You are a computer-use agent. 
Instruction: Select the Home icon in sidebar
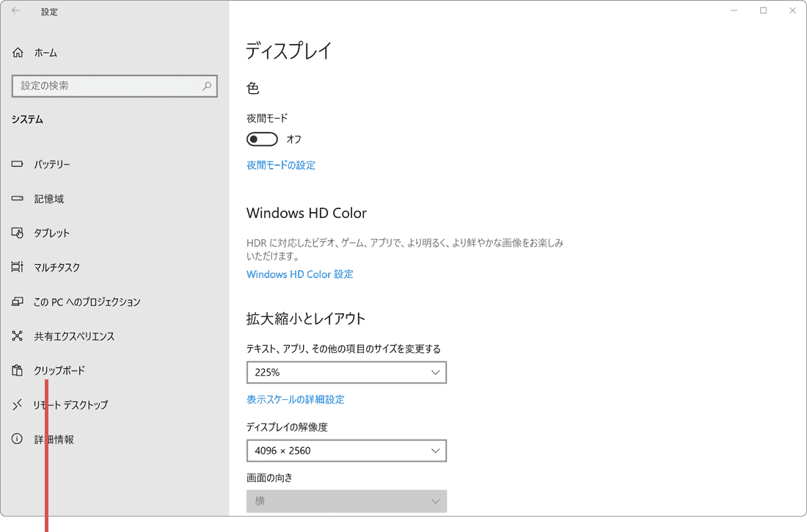[x=16, y=52]
